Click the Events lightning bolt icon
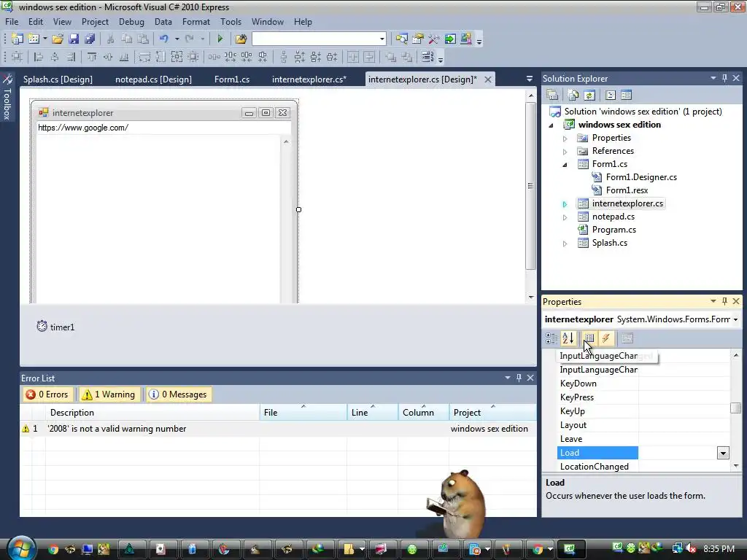This screenshot has height=560, width=747. pyautogui.click(x=606, y=338)
